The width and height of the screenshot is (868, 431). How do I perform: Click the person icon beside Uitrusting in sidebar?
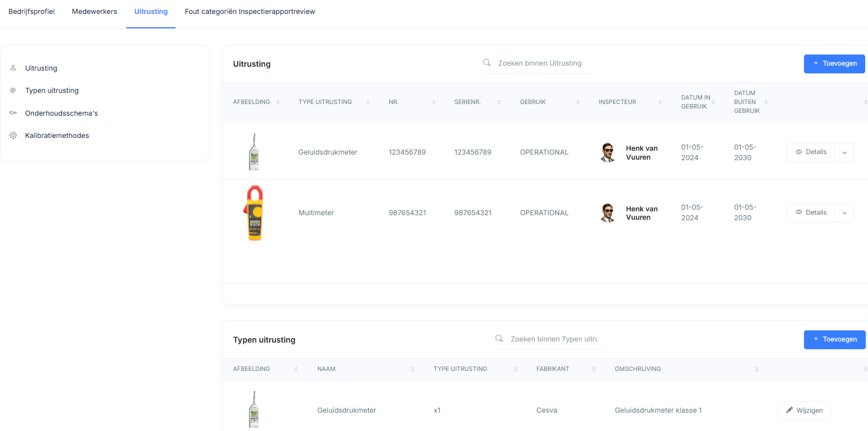pyautogui.click(x=13, y=68)
